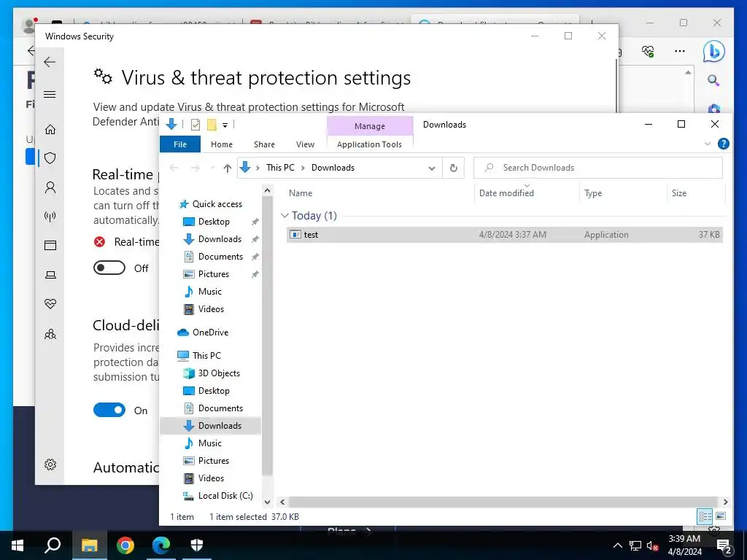Open Family options people icon
Viewport: 747px width, 560px height.
[x=50, y=334]
